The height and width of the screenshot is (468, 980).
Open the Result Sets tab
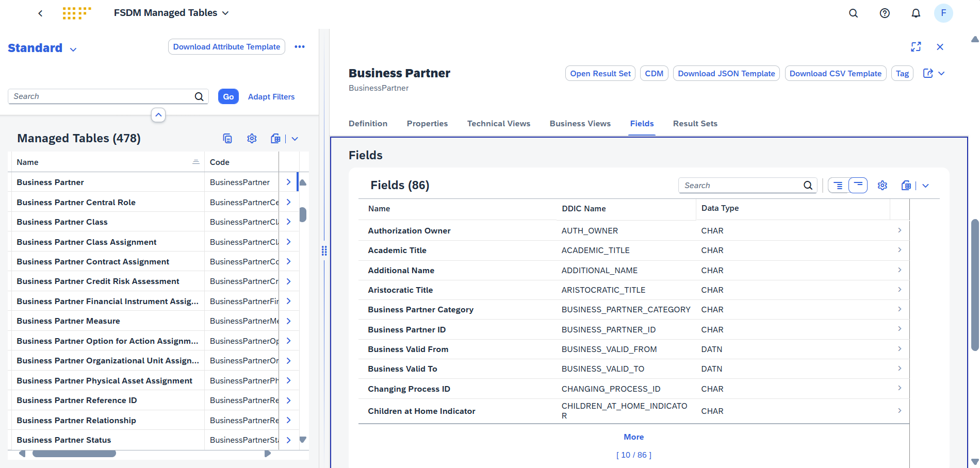coord(695,123)
